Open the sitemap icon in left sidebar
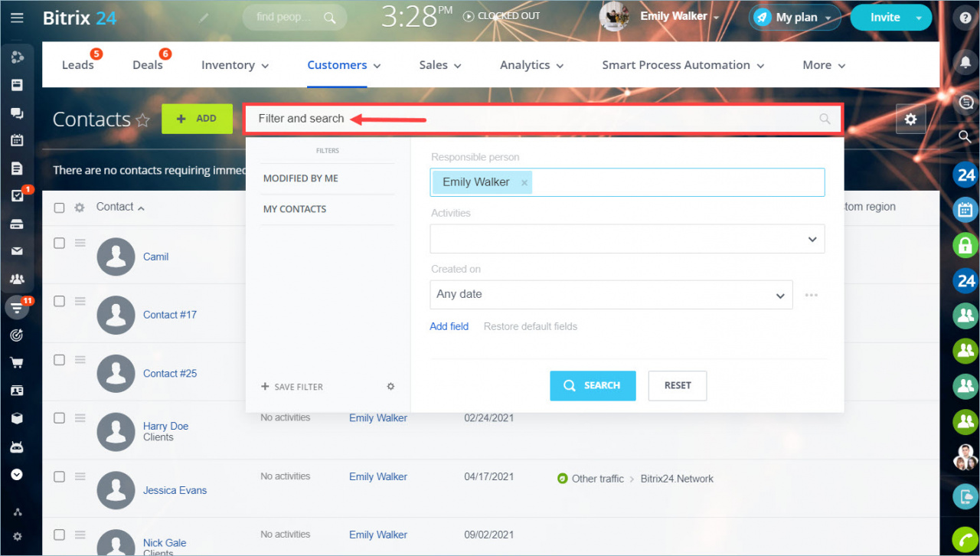 point(17,512)
